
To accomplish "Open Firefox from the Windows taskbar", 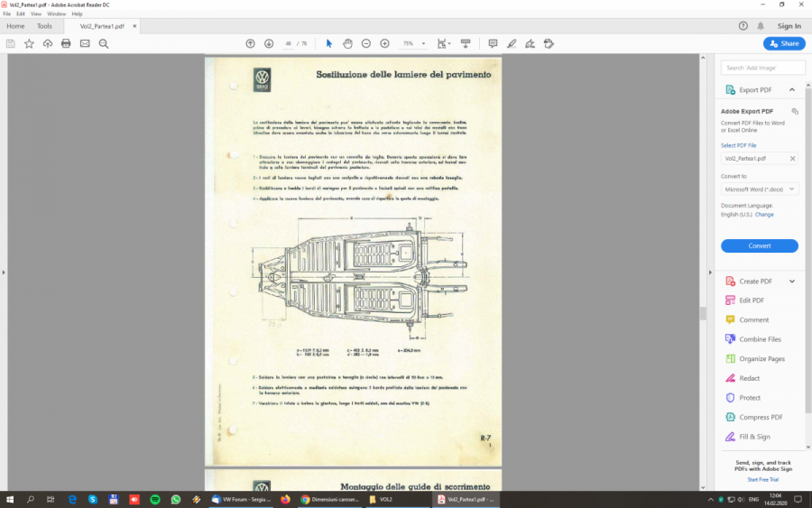I will tap(286, 499).
